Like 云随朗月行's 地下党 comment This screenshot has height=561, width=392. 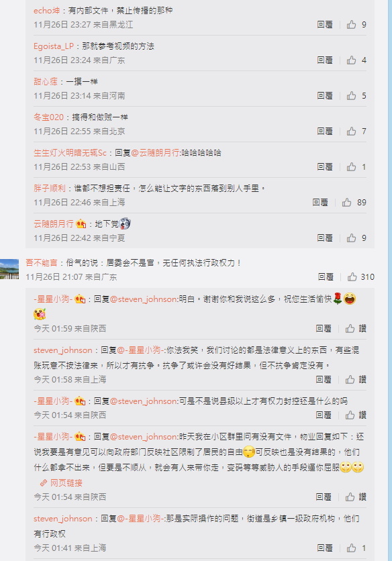click(x=351, y=238)
